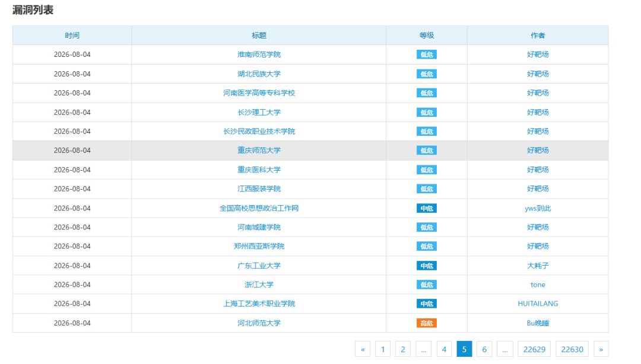The width and height of the screenshot is (641, 364).
Task: Open the 长沙理工大学 title link
Action: (x=259, y=113)
